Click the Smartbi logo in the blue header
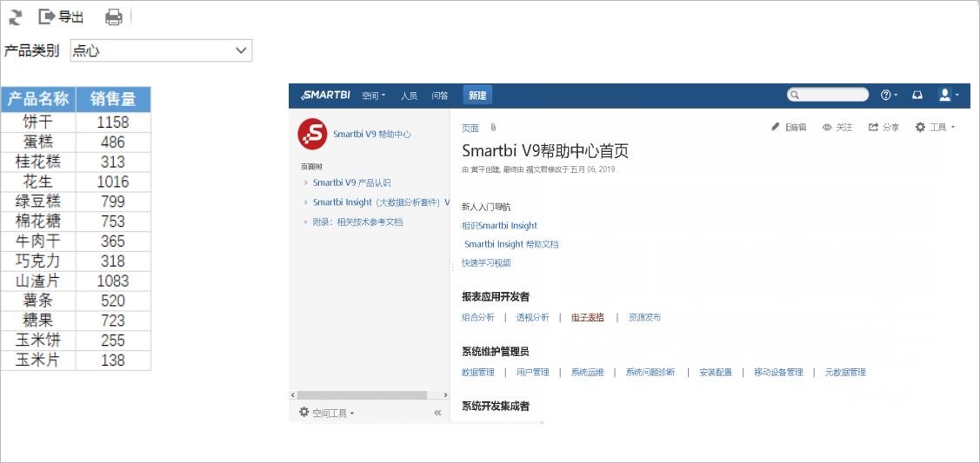 pyautogui.click(x=325, y=96)
